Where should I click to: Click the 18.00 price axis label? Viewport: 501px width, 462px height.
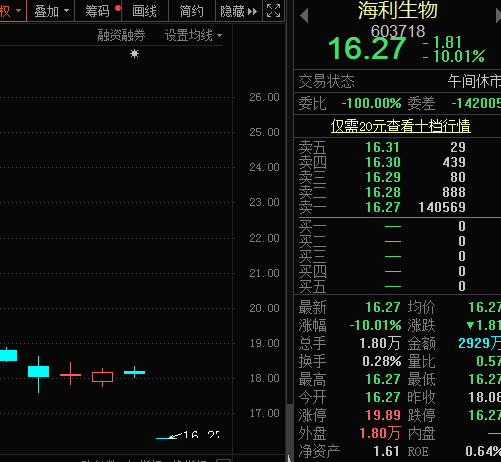[265, 378]
